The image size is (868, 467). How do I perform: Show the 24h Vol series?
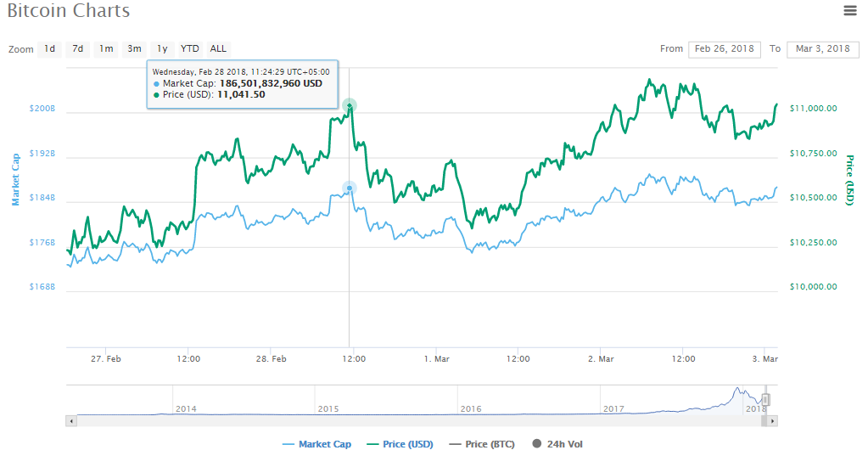point(557,444)
